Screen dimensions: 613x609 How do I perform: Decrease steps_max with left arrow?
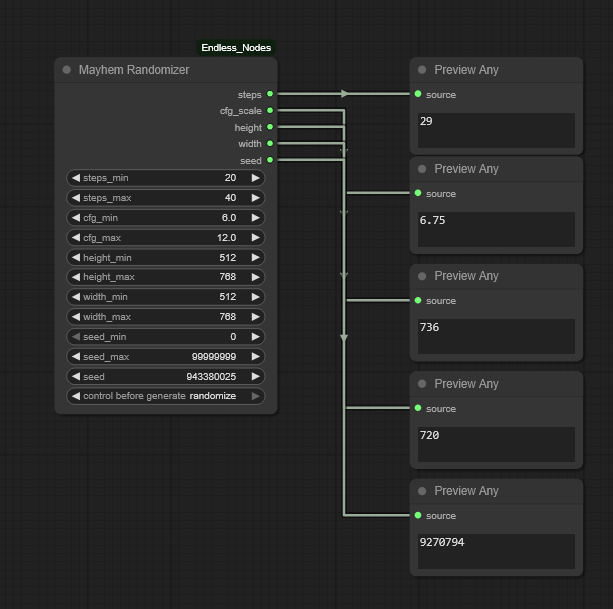pyautogui.click(x=75, y=198)
